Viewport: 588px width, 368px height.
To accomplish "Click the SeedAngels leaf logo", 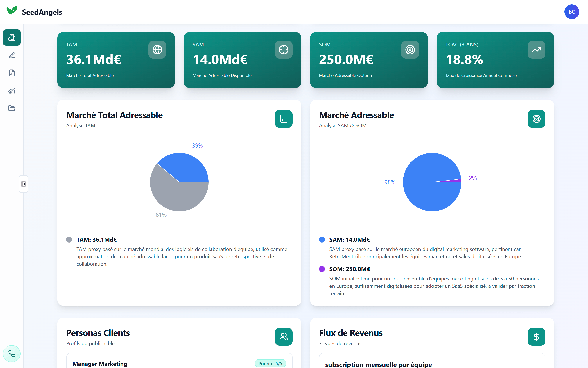I will pyautogui.click(x=12, y=12).
